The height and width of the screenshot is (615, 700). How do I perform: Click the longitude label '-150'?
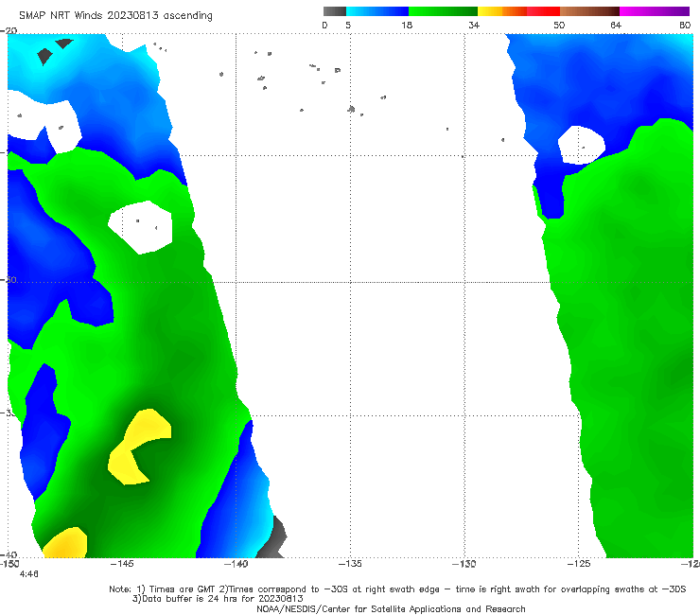pos(9,564)
